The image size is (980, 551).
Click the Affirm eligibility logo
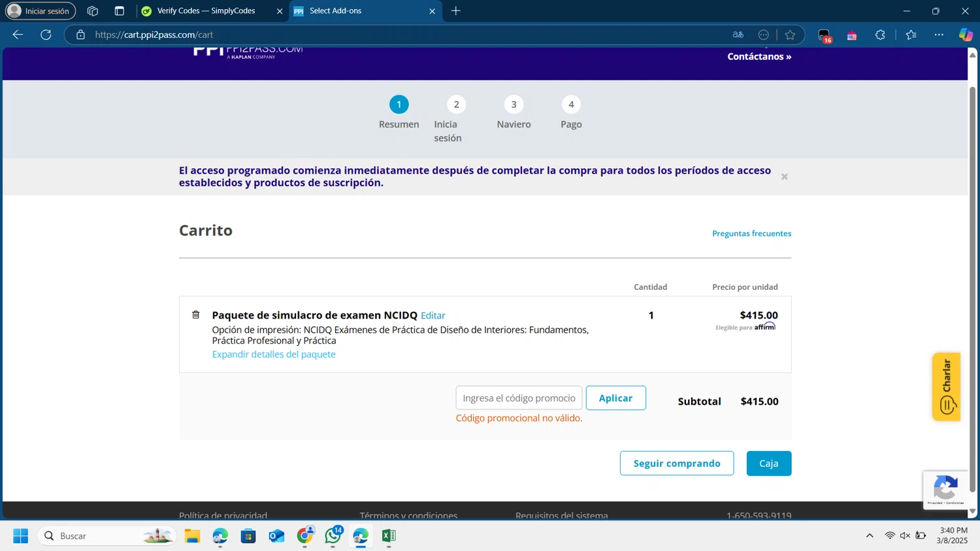point(765,326)
